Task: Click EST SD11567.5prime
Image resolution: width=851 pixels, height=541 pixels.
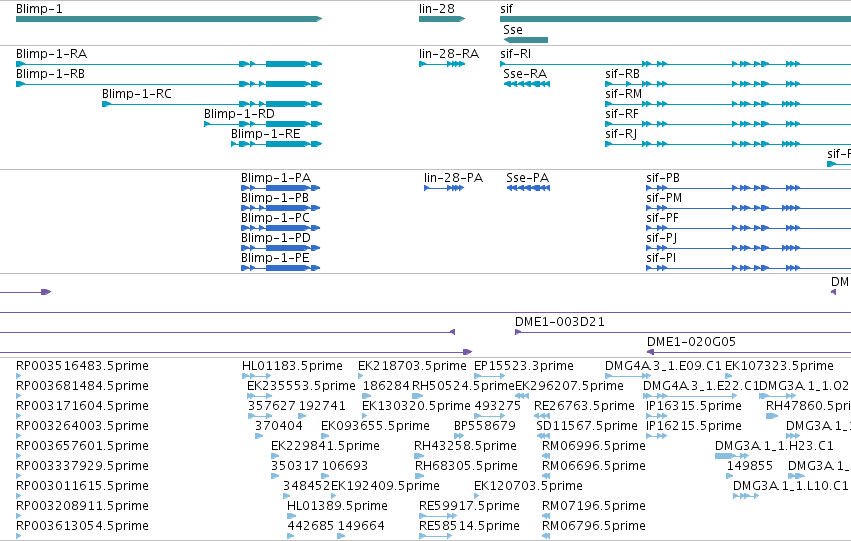Action: point(587,426)
